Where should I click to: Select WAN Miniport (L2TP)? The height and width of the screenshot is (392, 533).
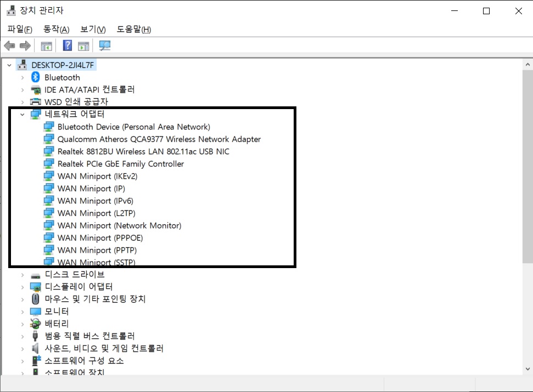tap(96, 213)
